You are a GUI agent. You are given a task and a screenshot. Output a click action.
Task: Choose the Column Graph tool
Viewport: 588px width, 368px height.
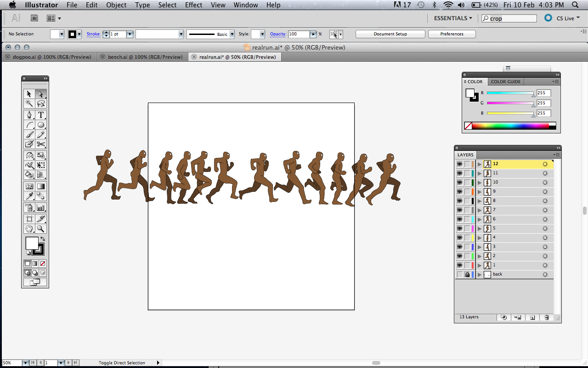pyautogui.click(x=41, y=207)
